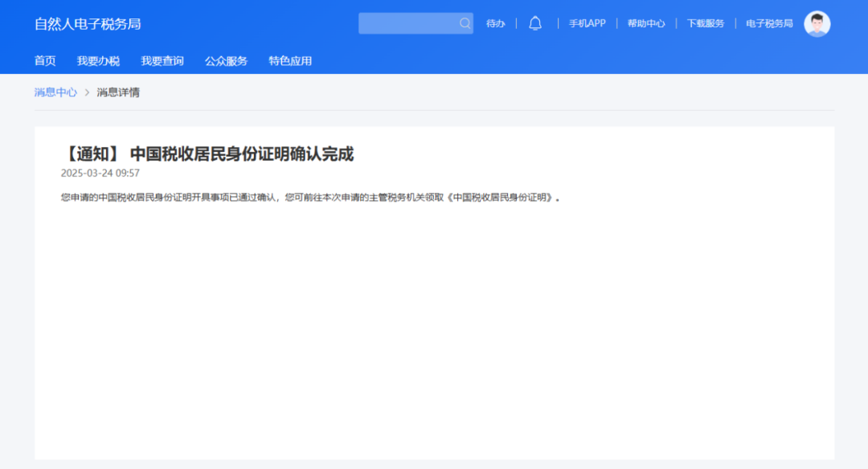Click the 消息详情 breadcrumb item
Viewport: 868px width, 469px height.
tap(118, 92)
